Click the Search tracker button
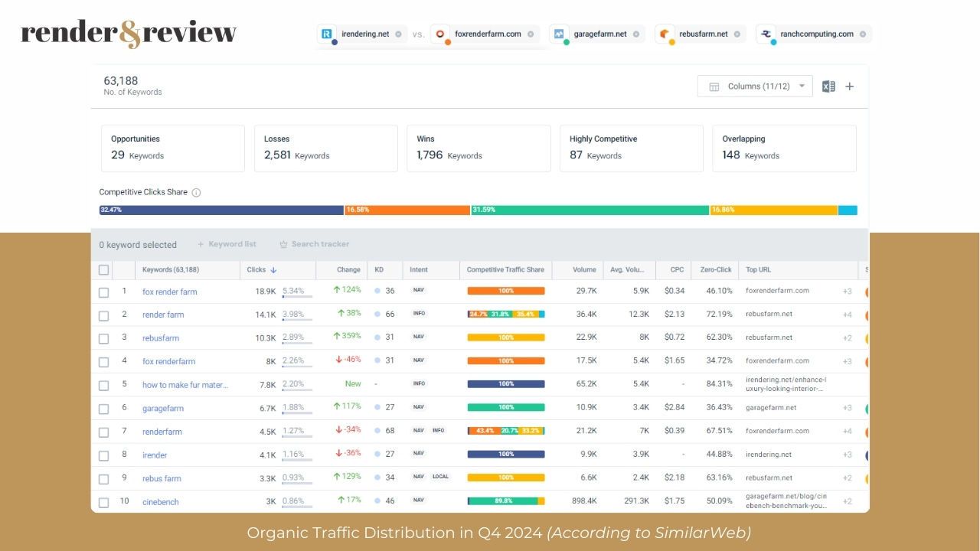Image resolution: width=980 pixels, height=551 pixels. coord(315,244)
